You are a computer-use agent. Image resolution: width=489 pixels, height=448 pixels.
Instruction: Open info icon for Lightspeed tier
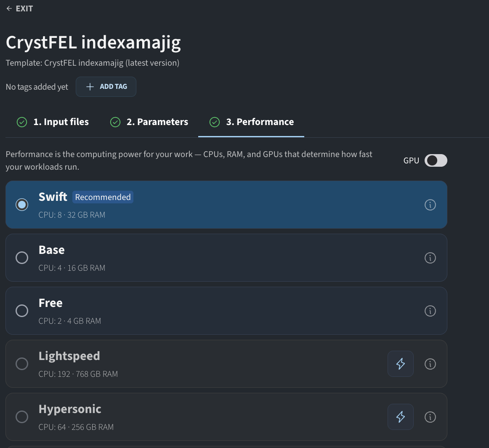430,364
